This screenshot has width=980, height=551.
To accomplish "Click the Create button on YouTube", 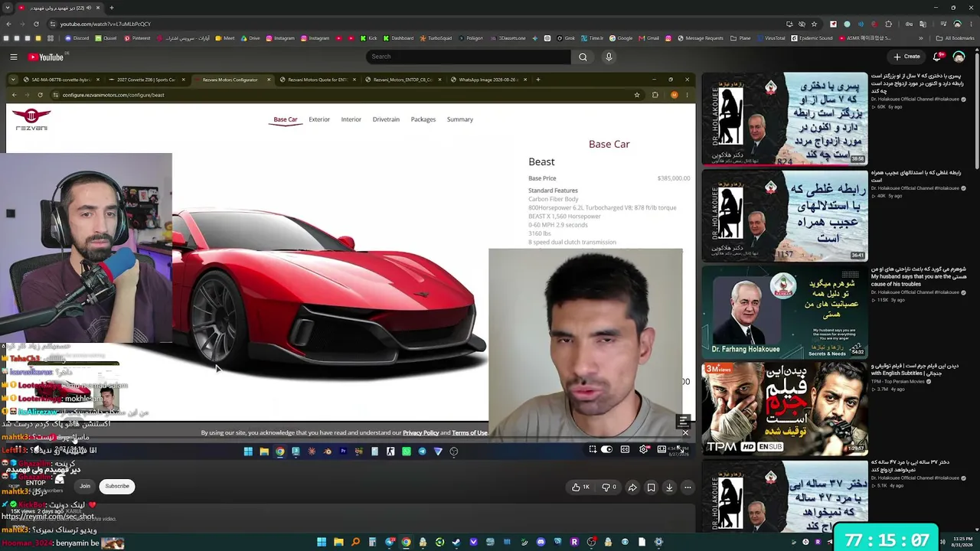I will point(906,57).
